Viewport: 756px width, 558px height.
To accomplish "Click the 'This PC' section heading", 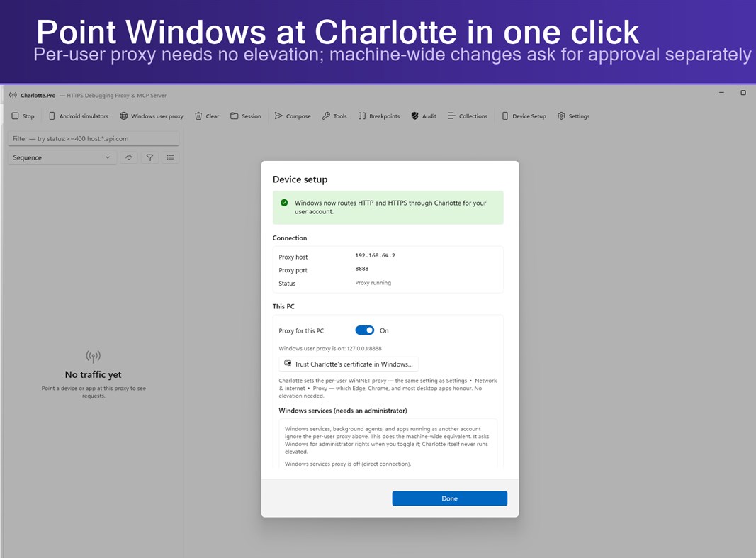I will pos(283,306).
